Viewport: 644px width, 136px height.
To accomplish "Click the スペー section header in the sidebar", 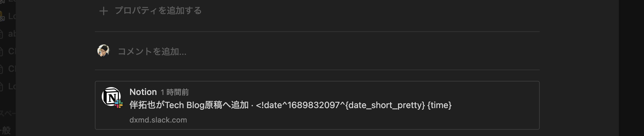I will (7, 113).
